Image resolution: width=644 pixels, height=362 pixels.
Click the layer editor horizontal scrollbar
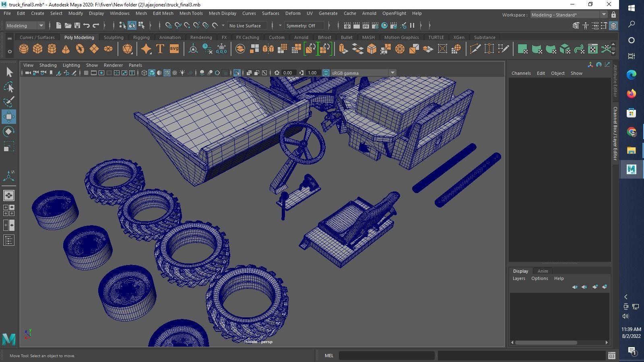point(546,343)
